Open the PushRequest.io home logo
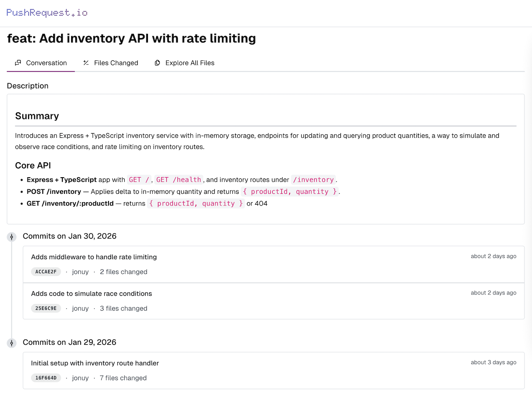The image size is (532, 396). pos(47,12)
